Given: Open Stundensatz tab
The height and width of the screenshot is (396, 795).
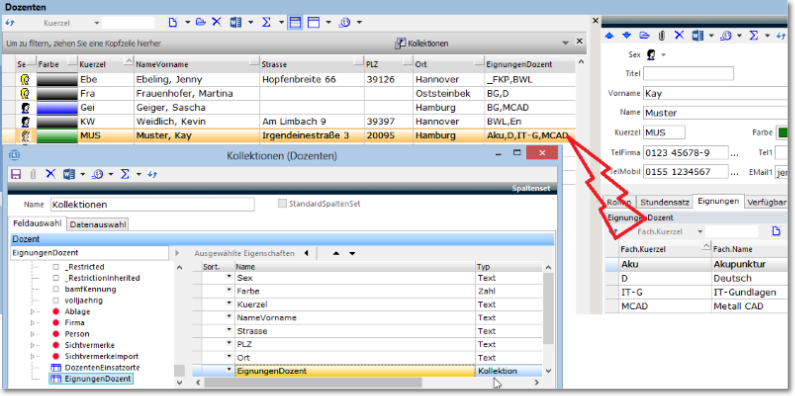Looking at the screenshot, I should coord(665,202).
